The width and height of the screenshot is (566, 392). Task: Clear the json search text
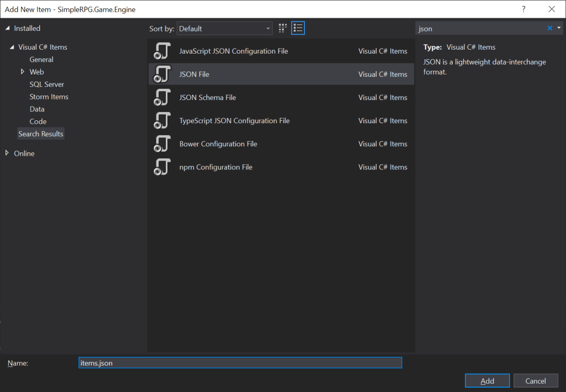[549, 28]
